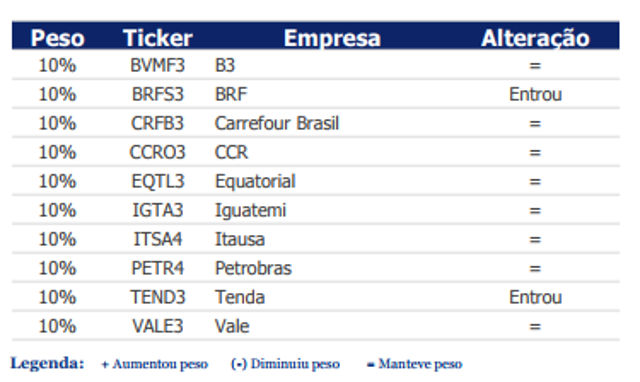Select the CCRO3 ticker cell

tap(158, 152)
